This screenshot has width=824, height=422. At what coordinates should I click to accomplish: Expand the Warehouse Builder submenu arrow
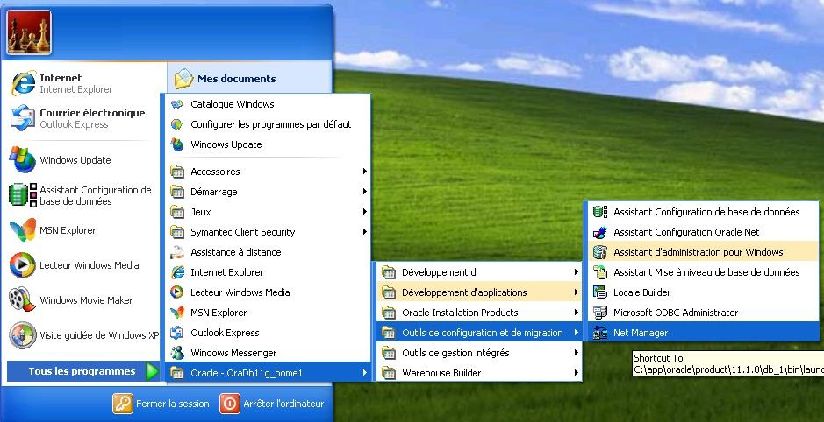pos(576,373)
